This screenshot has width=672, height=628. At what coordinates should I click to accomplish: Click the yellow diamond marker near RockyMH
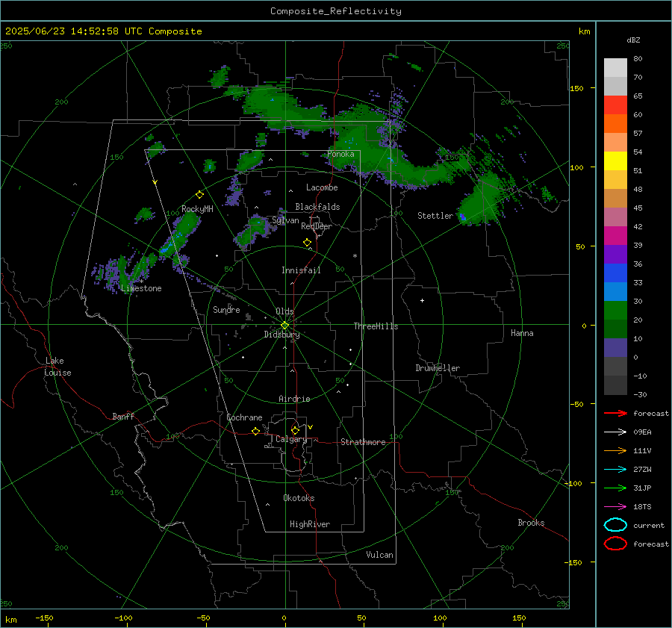pyautogui.click(x=199, y=195)
